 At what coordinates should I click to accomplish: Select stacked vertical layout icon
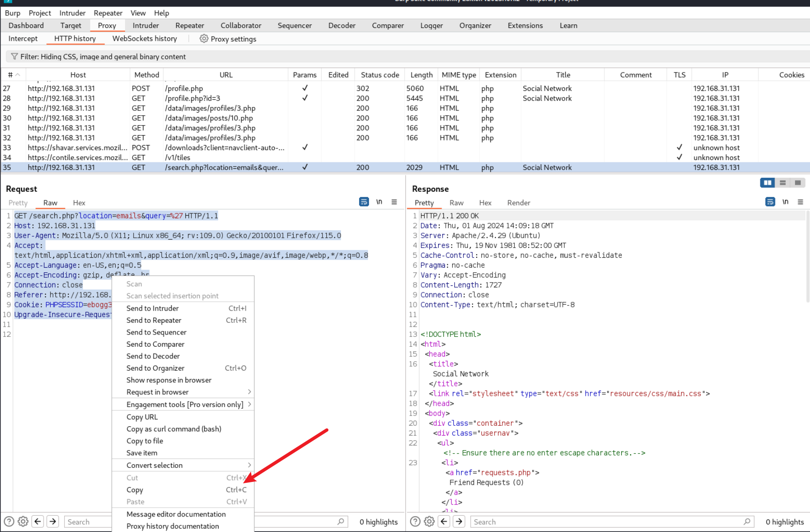click(x=783, y=182)
